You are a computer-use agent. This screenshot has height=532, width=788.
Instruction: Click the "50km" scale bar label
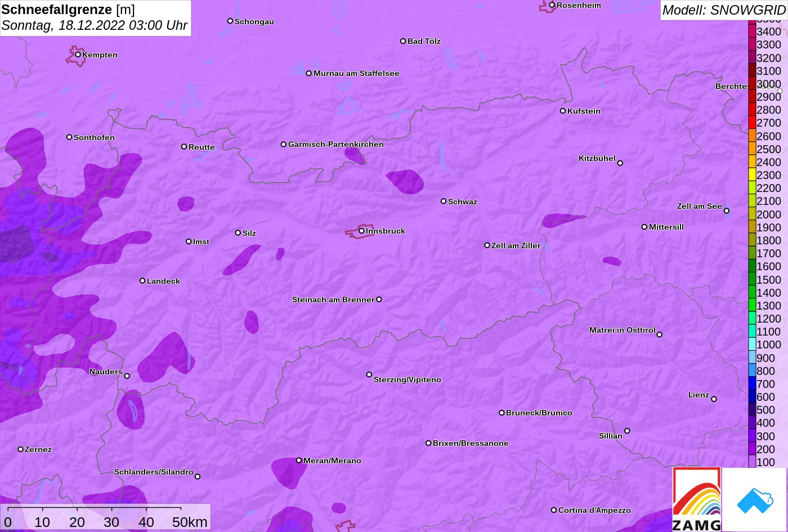(190, 522)
